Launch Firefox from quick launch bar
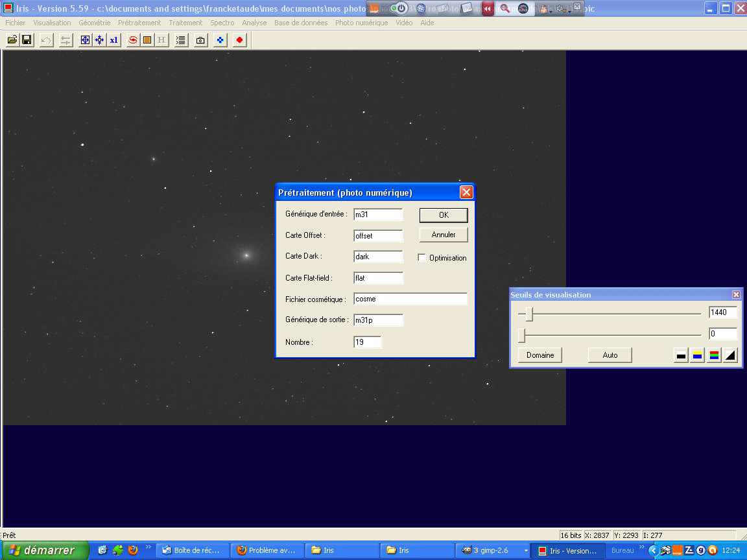The image size is (747, 560). click(133, 550)
